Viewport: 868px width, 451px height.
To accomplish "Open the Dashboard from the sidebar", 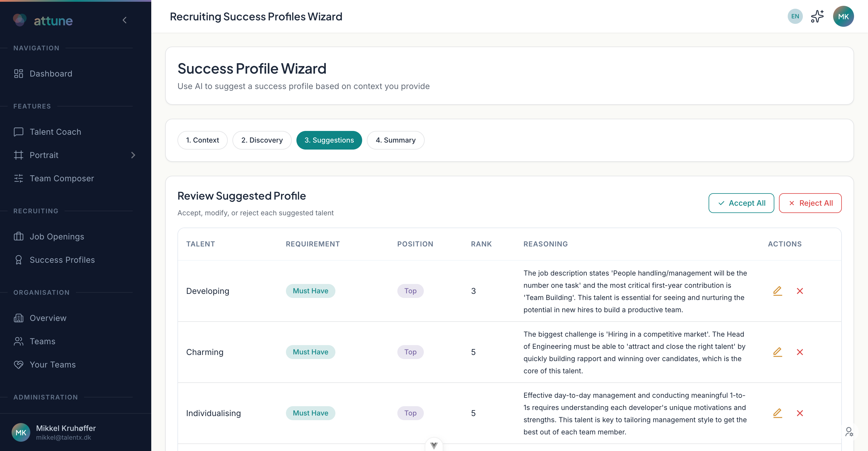I will point(51,74).
